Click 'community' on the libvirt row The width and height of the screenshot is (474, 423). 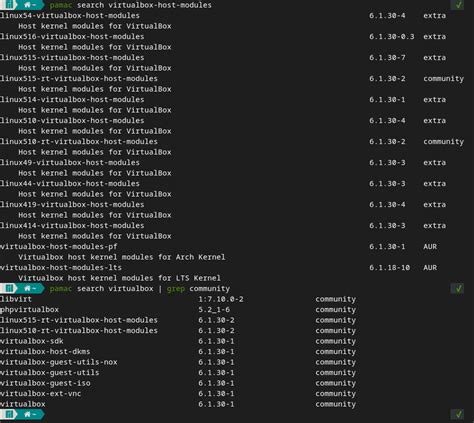tap(335, 299)
